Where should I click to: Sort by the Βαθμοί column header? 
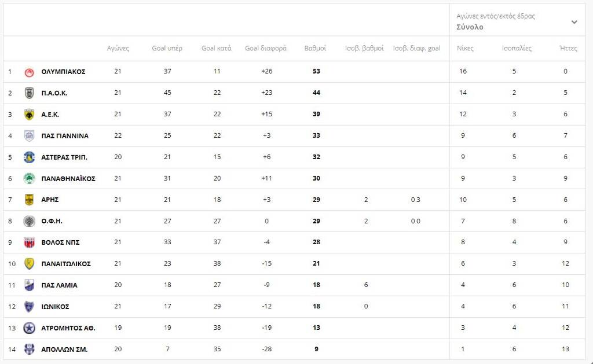(315, 49)
